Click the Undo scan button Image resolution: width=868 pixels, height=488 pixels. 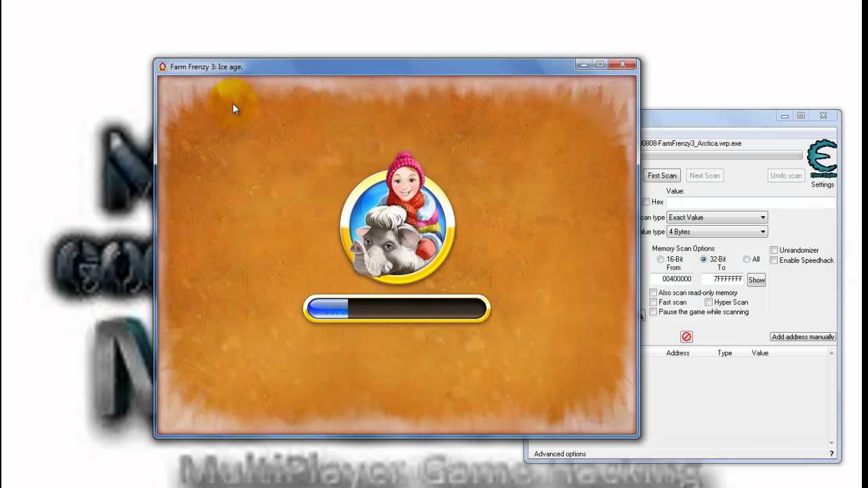[x=786, y=176]
